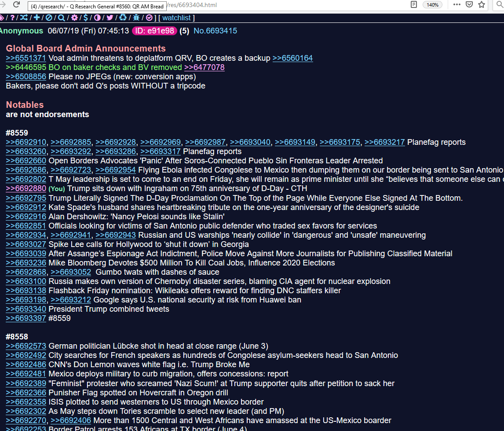The width and height of the screenshot is (504, 431).
Task: Click the browser reload icon
Action: pyautogui.click(x=16, y=4)
